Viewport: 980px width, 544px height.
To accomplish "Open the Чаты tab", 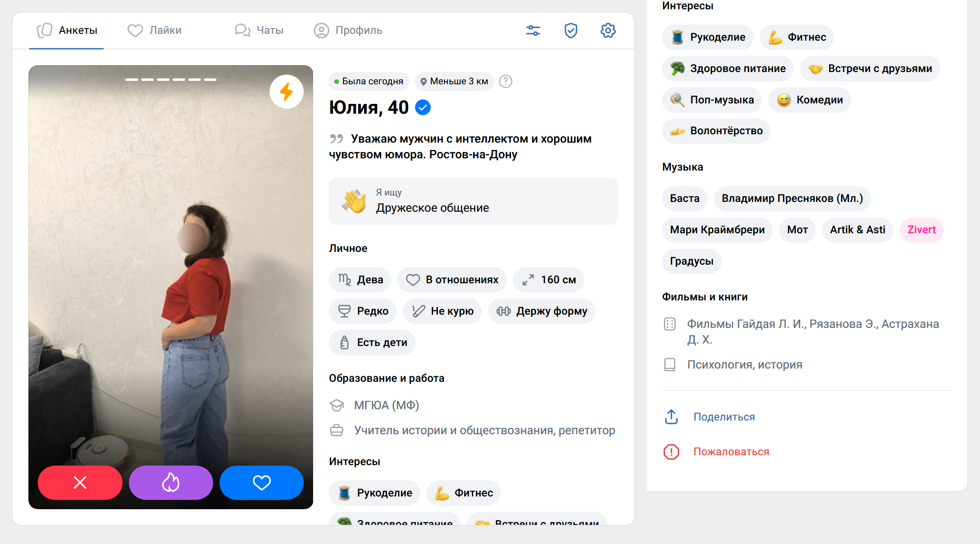I will point(259,30).
